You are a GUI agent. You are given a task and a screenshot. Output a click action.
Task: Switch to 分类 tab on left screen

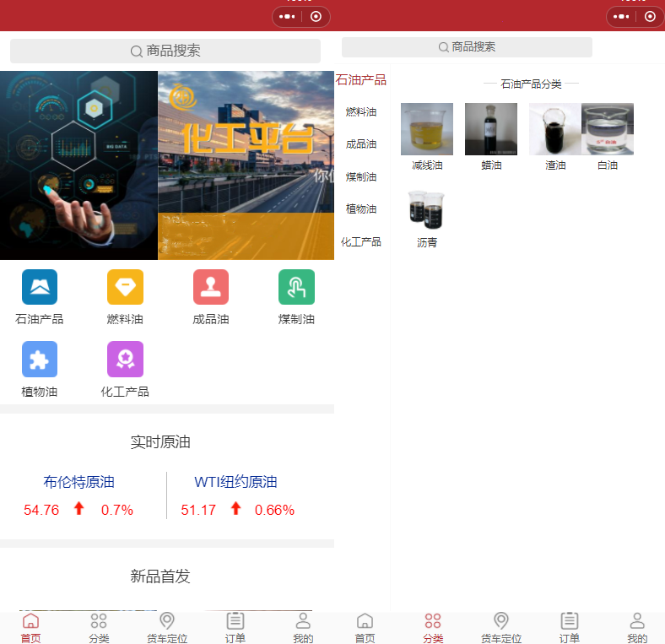click(99, 628)
